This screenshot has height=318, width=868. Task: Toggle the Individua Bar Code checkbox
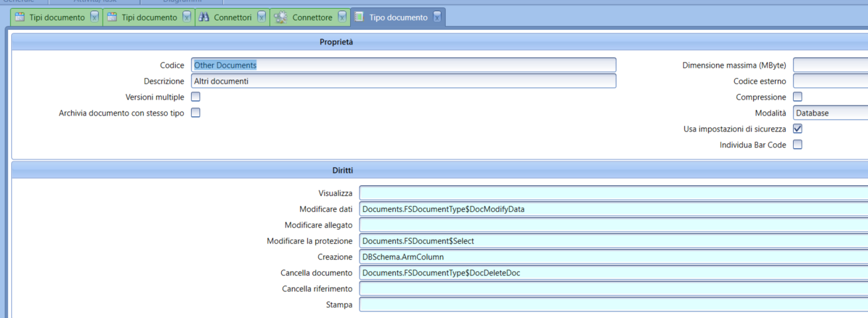(x=798, y=145)
